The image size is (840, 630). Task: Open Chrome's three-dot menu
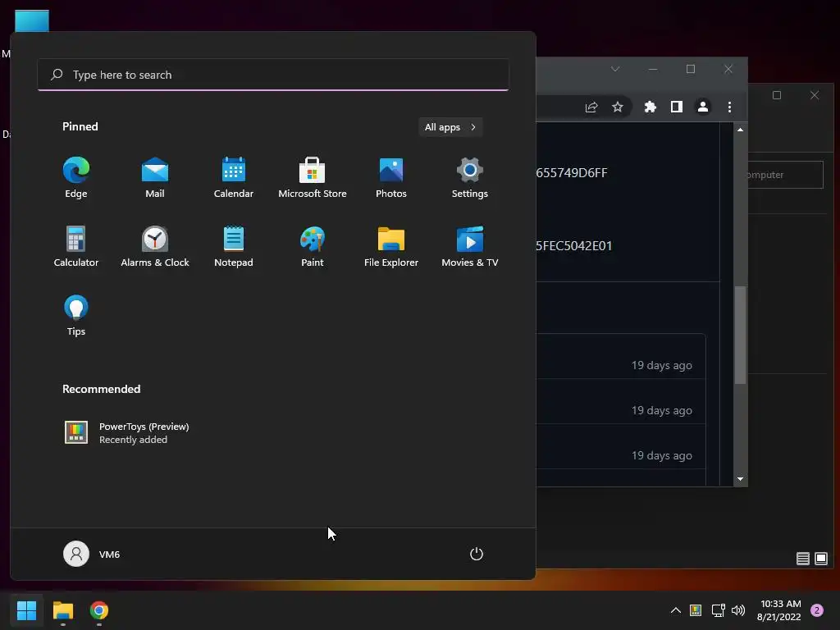coord(729,107)
